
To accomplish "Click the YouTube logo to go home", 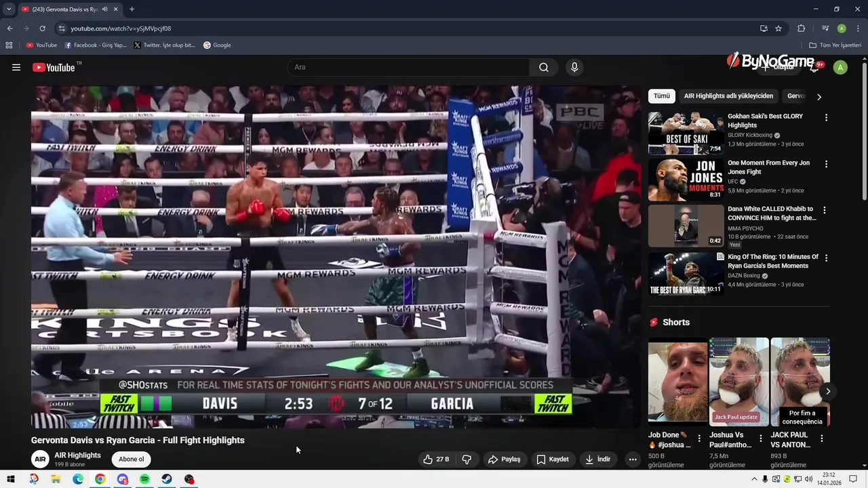I will (x=54, y=67).
